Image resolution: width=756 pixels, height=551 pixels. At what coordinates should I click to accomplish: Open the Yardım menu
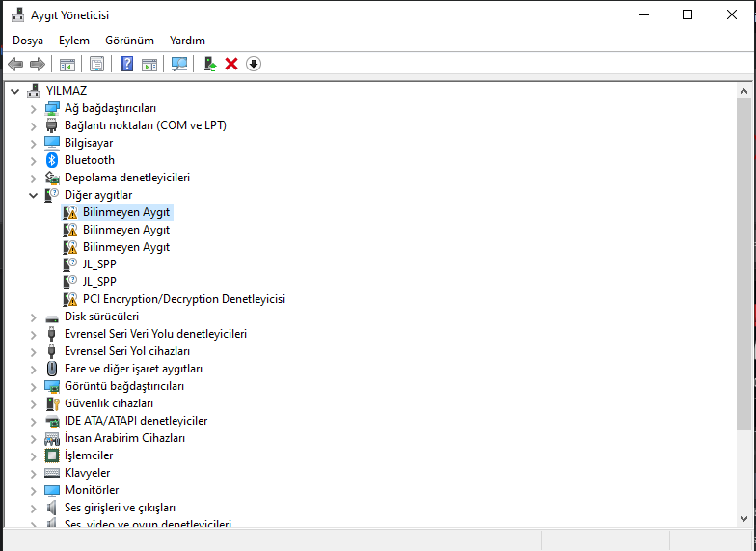click(x=187, y=41)
